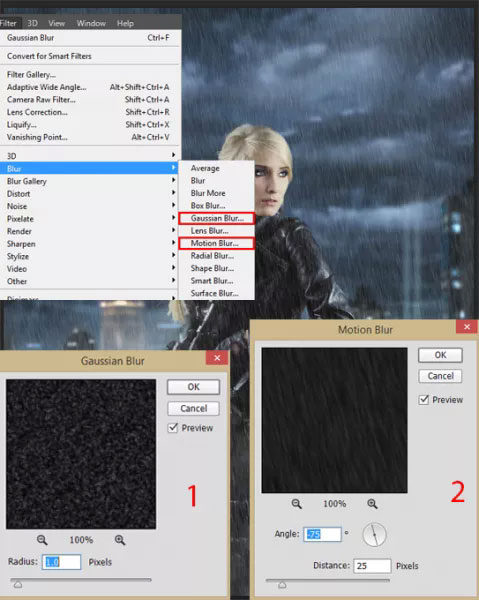Click Cancel in Motion Blur dialog
Screen dimensions: 479x600
coord(440,376)
